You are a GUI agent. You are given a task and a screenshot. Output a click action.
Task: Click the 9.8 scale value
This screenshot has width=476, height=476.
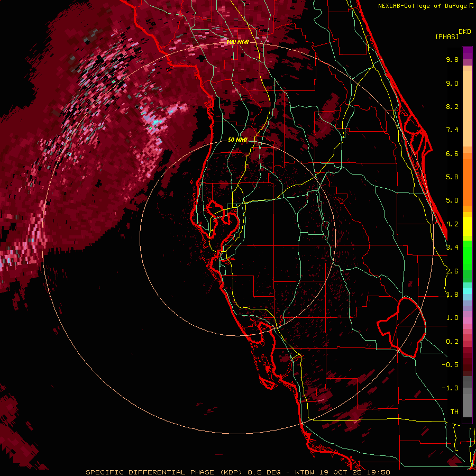coord(452,59)
